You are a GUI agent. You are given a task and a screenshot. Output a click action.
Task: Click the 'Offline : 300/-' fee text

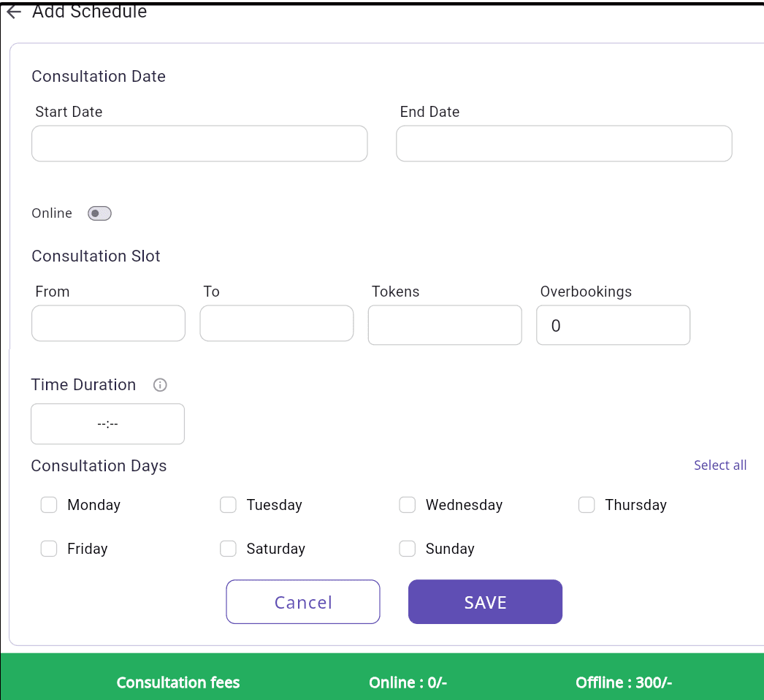coord(624,682)
